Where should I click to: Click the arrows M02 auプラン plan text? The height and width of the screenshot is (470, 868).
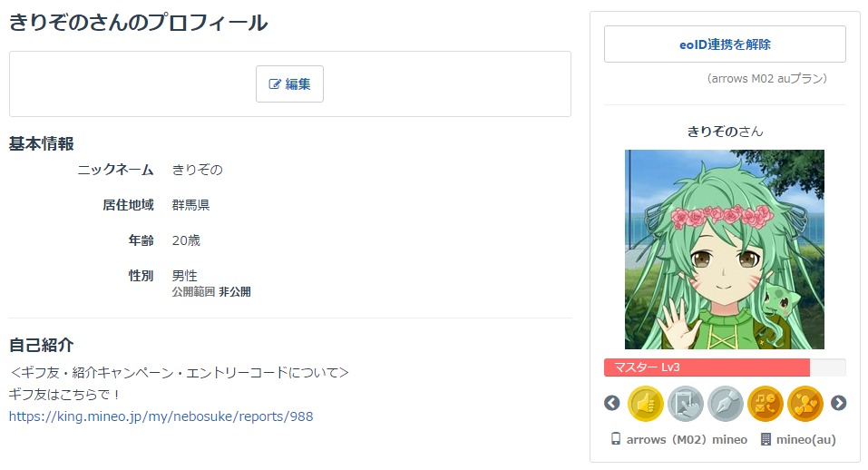767,79
